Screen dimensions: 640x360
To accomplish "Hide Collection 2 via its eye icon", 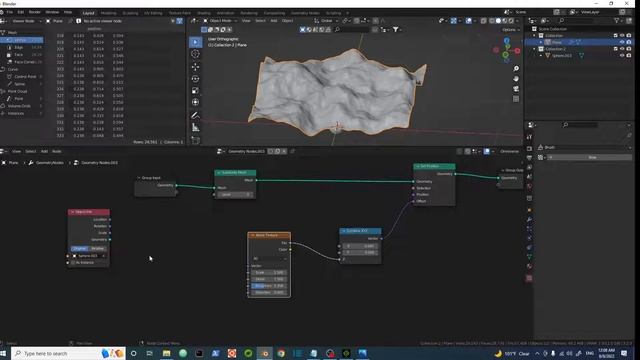I will [x=622, y=49].
